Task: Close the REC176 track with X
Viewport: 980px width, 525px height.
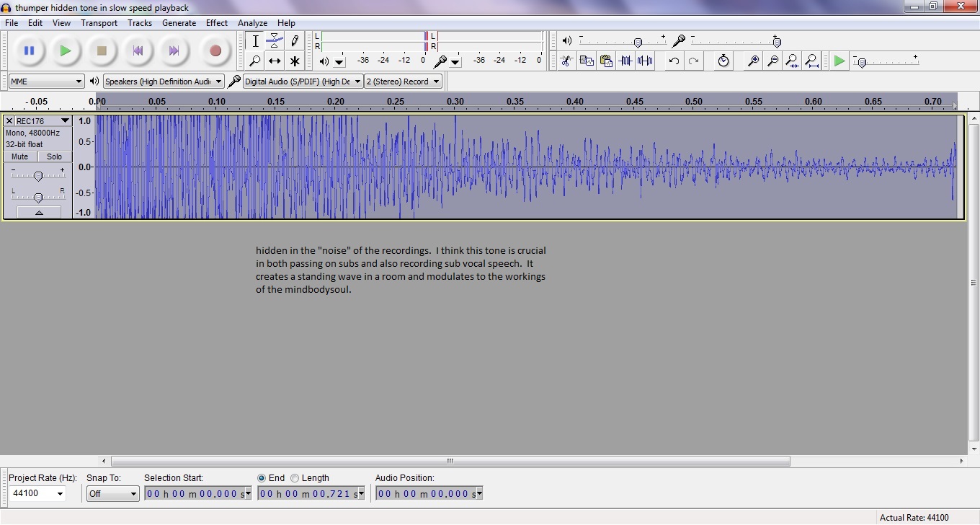Action: pos(9,121)
